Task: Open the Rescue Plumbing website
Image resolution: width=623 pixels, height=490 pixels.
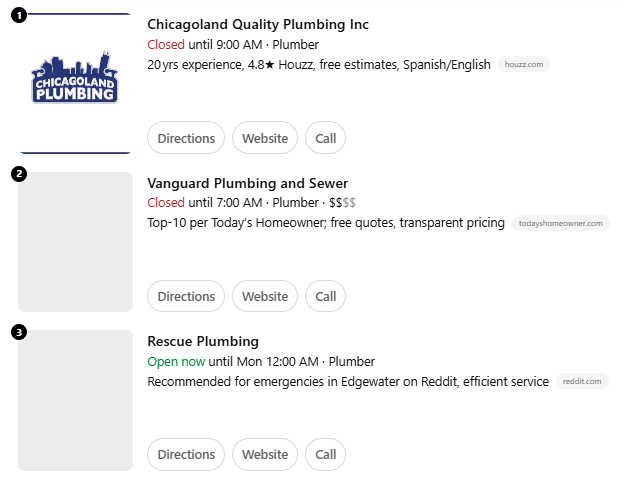Action: point(265,454)
